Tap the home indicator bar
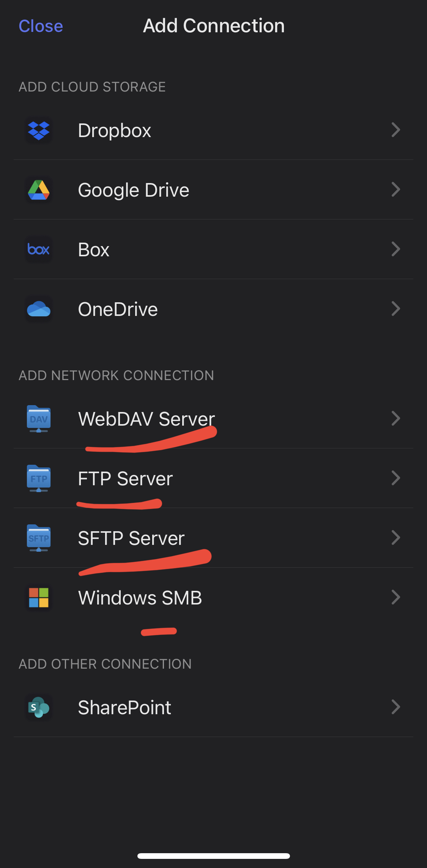Screen dimensions: 427x868 coord(214,856)
